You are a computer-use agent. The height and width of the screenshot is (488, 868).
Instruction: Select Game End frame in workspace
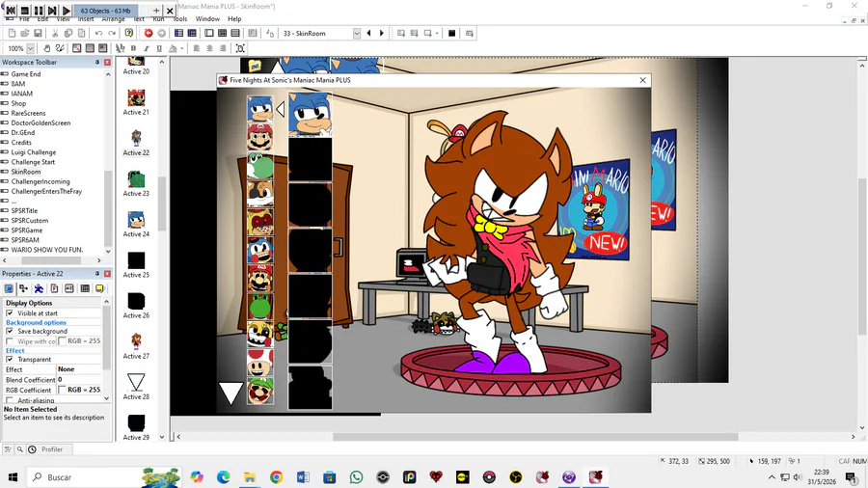click(x=25, y=73)
